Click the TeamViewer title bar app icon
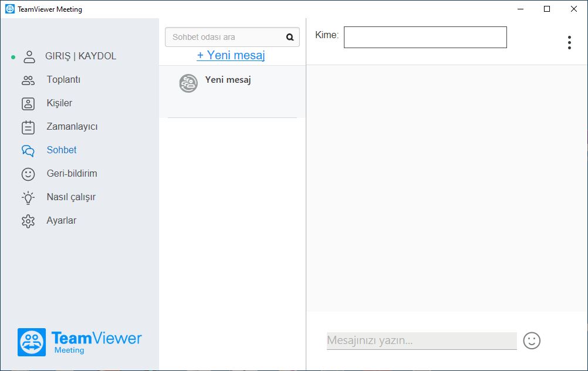The width and height of the screenshot is (588, 371). pyautogui.click(x=10, y=9)
